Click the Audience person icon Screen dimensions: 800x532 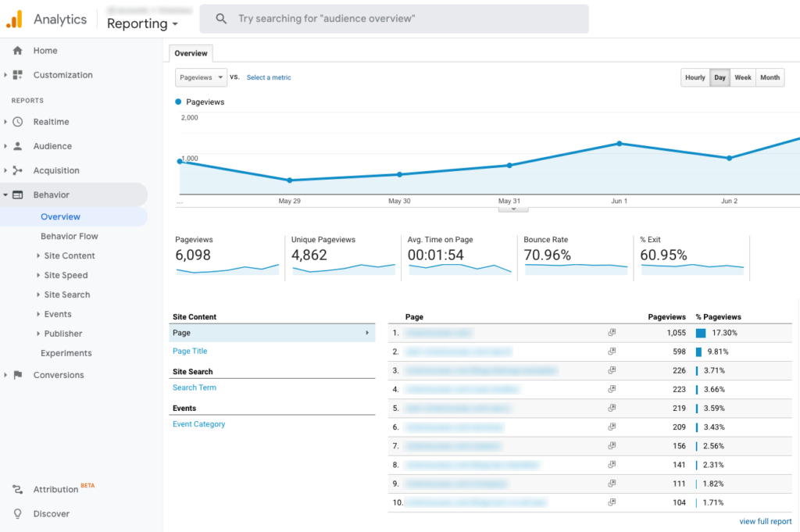tap(17, 146)
